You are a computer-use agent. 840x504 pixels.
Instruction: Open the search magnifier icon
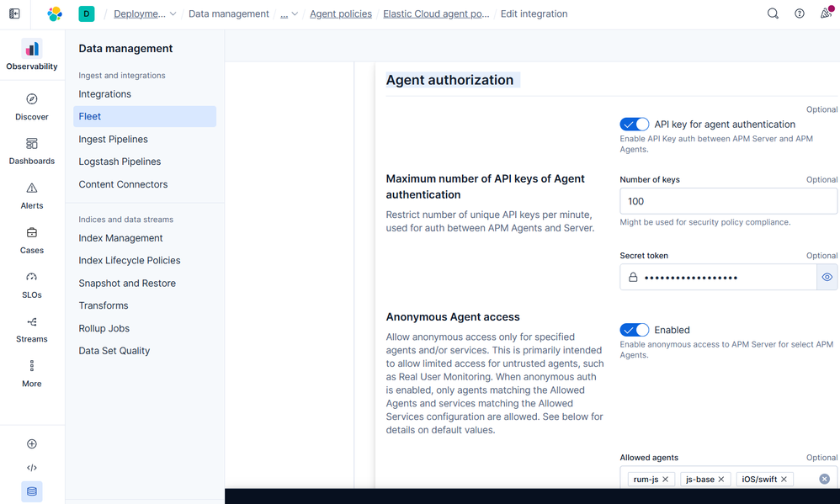[773, 14]
